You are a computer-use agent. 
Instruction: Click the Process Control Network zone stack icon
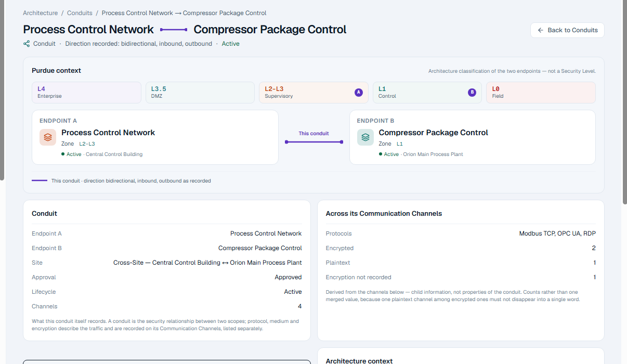click(x=48, y=137)
